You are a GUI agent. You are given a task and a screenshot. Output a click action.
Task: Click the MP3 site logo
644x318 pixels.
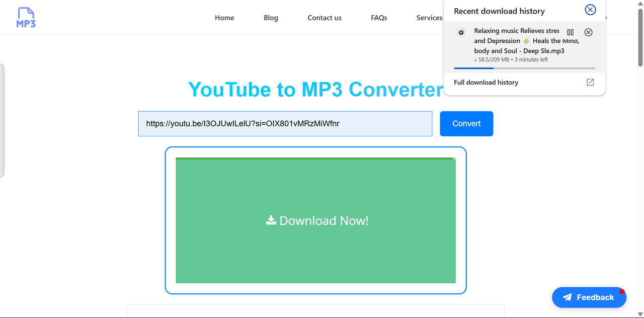(26, 17)
